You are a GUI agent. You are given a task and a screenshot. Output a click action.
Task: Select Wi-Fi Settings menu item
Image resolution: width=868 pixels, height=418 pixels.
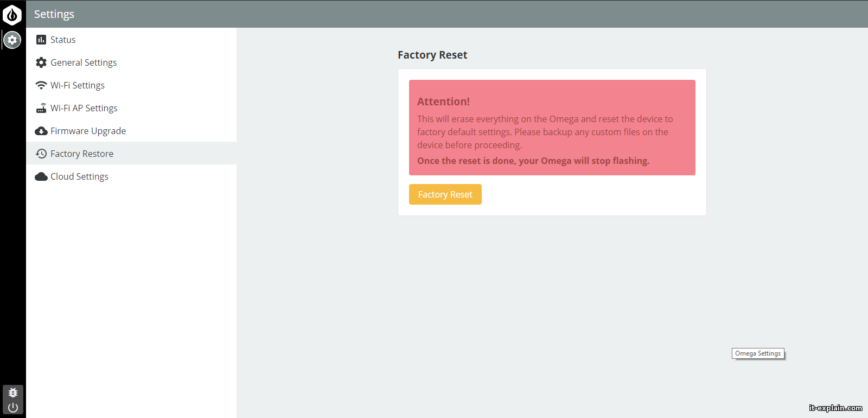pos(78,85)
